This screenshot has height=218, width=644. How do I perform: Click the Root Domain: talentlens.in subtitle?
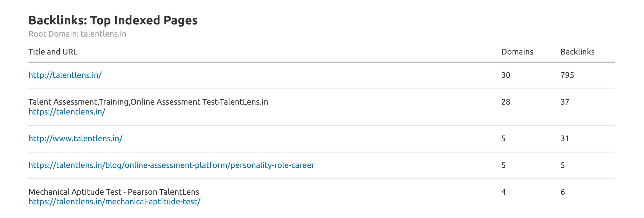point(77,34)
